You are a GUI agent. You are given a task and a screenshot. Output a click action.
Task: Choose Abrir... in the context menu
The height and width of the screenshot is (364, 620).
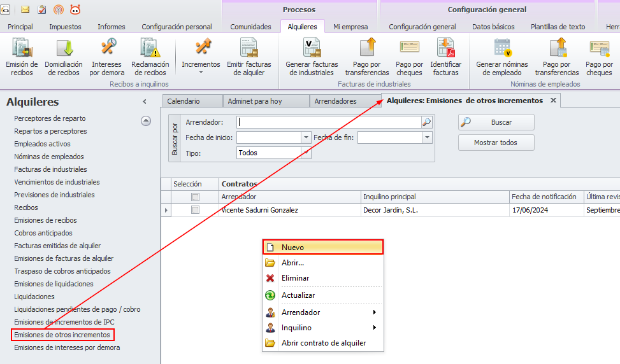click(323, 263)
